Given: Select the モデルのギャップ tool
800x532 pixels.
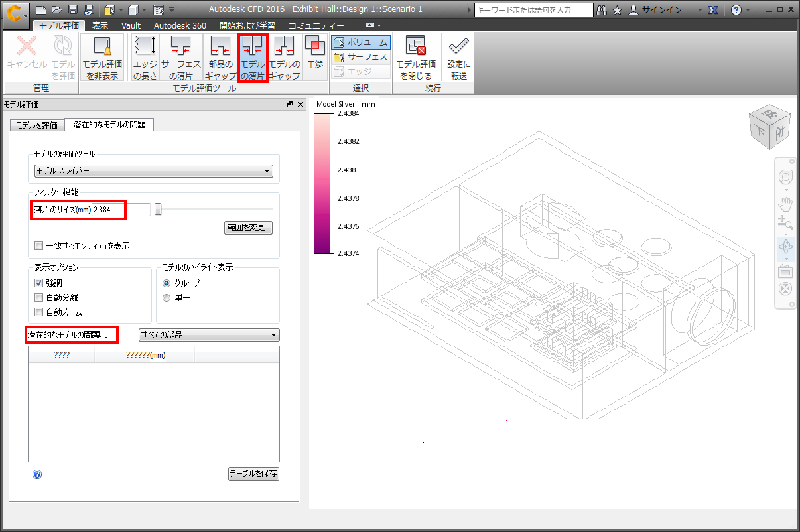Looking at the screenshot, I should point(285,57).
